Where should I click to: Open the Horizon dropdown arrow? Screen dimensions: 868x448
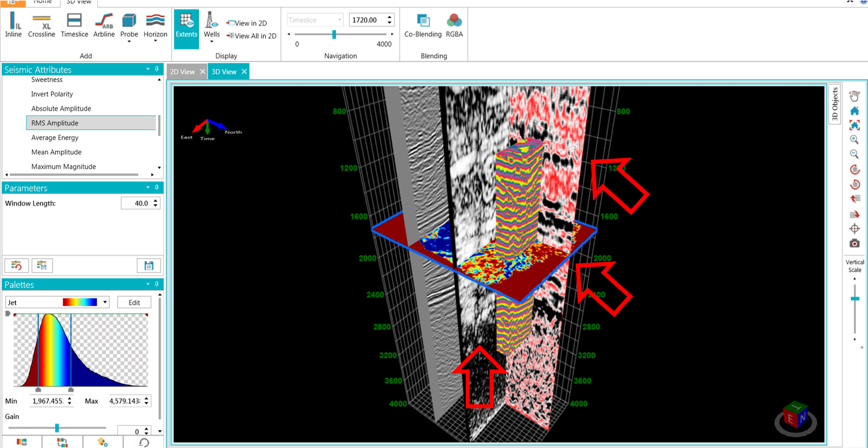[155, 41]
